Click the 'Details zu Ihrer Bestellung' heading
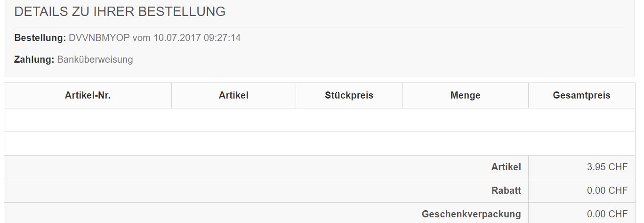This screenshot has height=223, width=644. (x=120, y=12)
